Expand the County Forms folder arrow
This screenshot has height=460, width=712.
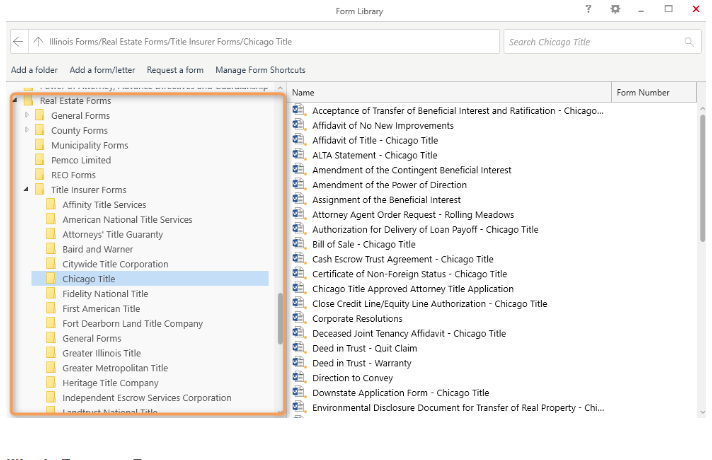[26, 130]
